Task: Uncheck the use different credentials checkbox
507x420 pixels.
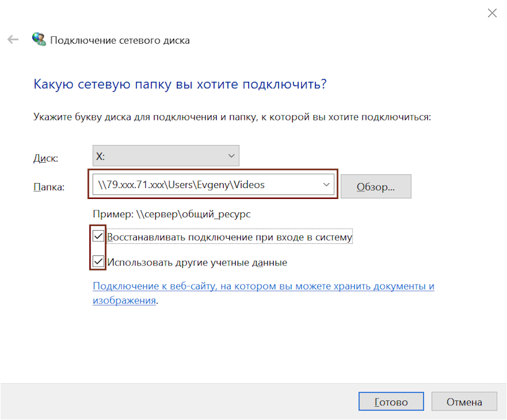Action: [x=98, y=261]
